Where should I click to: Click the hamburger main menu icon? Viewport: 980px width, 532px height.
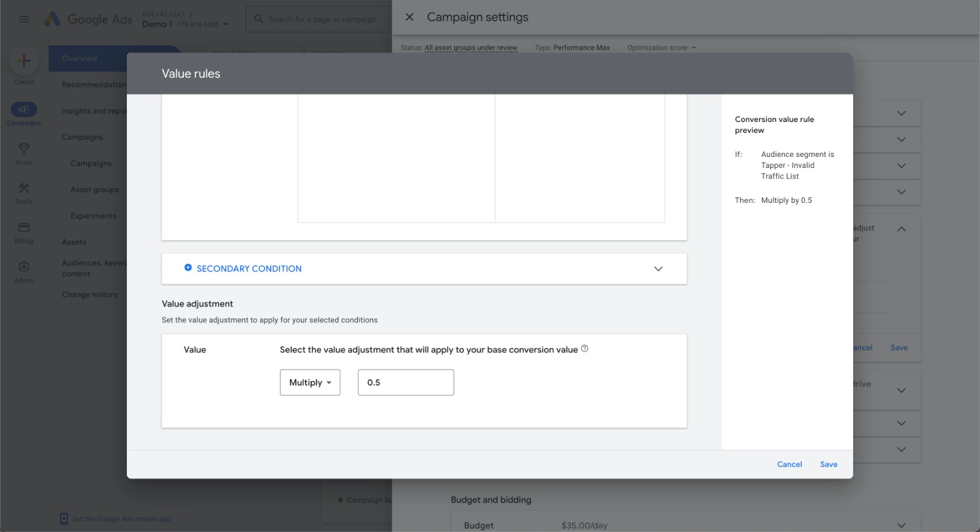pos(24,19)
